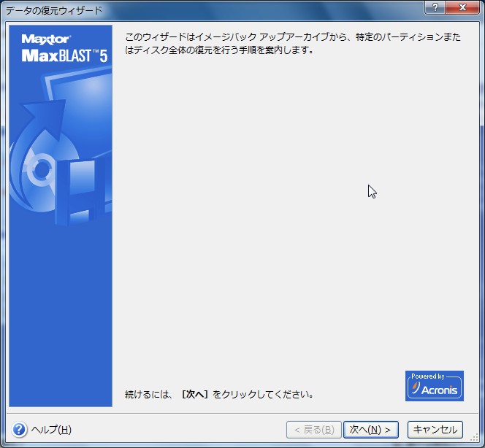485x448 pixels.
Task: Click the resize grip in the window corner
Action: [x=474, y=437]
